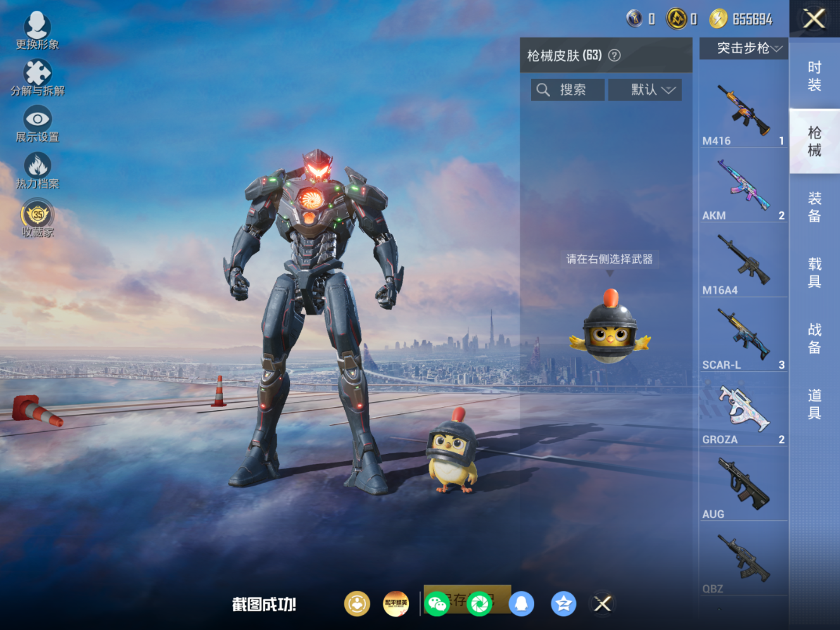Select the QBZ weapon
Image resolution: width=840 pixels, height=630 pixels.
coord(743,559)
